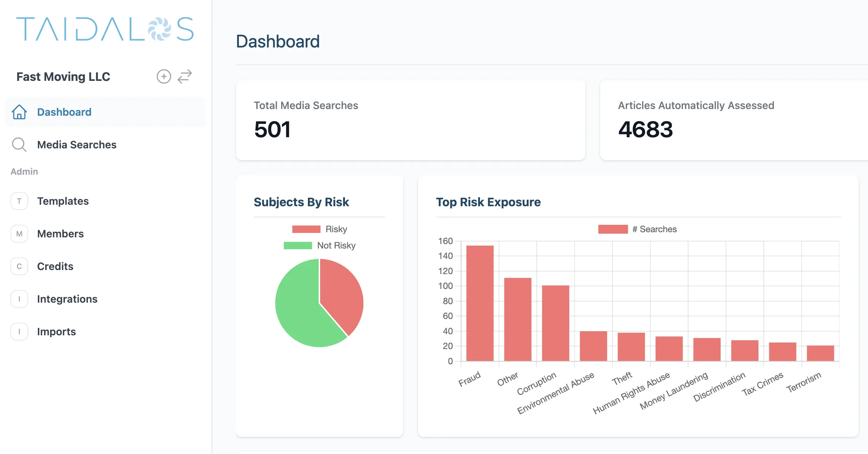Select the Members icon
The height and width of the screenshot is (454, 868).
(19, 234)
